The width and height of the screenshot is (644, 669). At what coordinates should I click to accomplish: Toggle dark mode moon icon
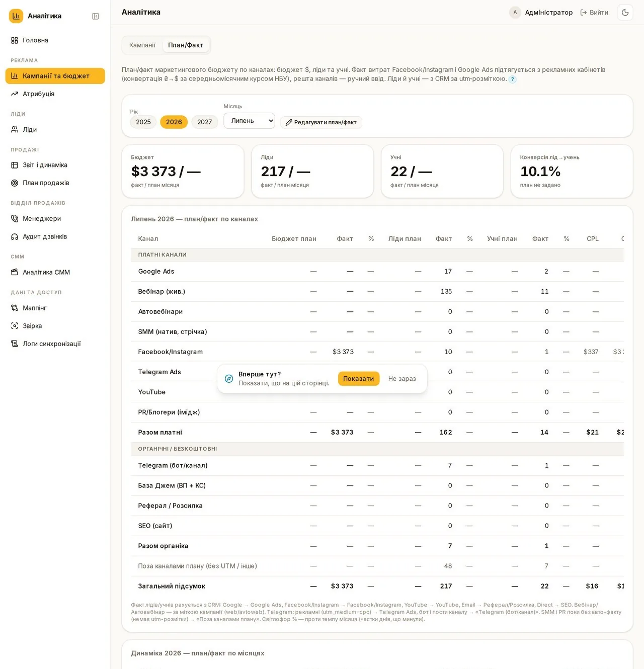[625, 13]
